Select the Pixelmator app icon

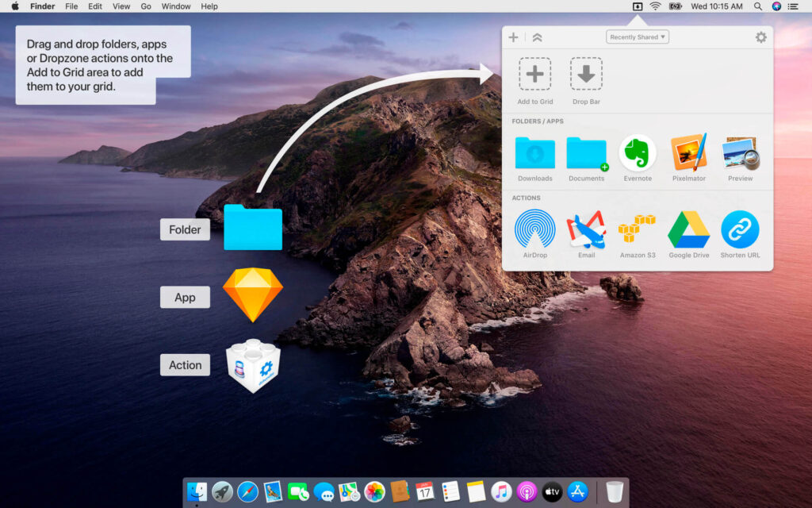coord(688,152)
